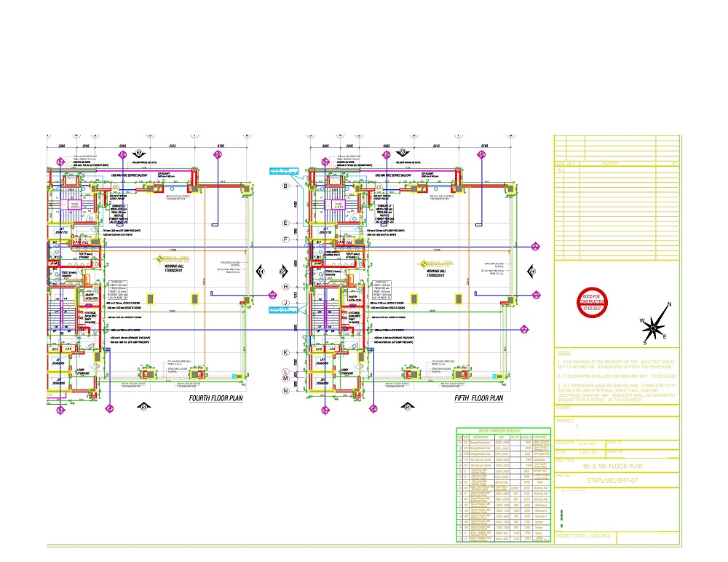Click the E1 section marker below fourth floor plan
The width and height of the screenshot is (728, 562).
point(144,405)
